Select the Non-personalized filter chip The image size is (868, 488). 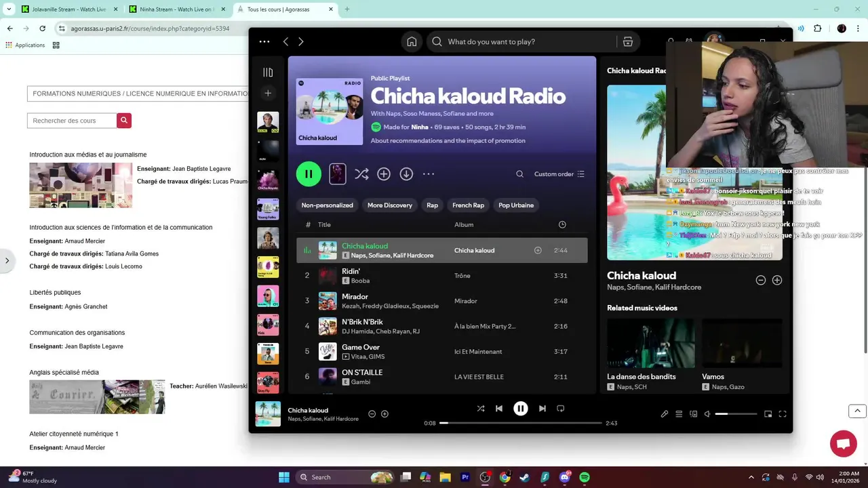coord(327,205)
